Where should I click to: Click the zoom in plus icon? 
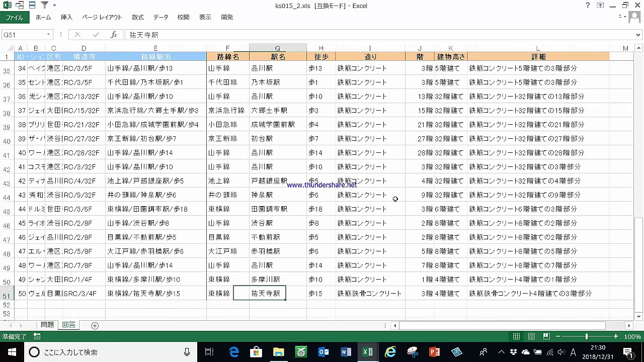pyautogui.click(x=615, y=336)
